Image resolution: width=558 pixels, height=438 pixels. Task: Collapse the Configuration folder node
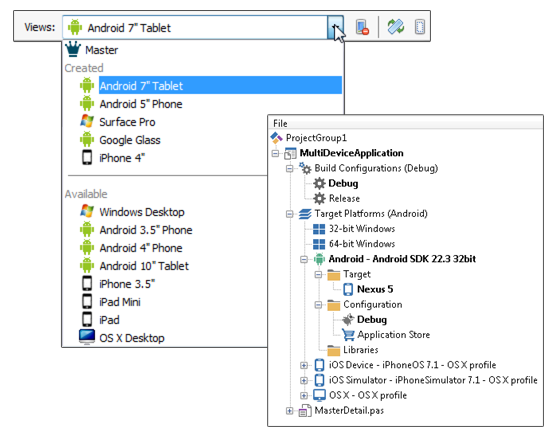319,305
